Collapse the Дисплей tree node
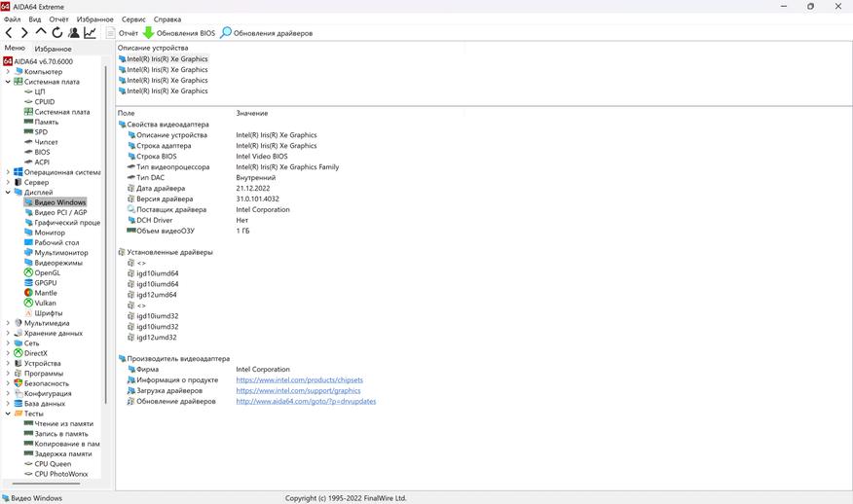The height and width of the screenshot is (504, 853). pyautogui.click(x=8, y=192)
